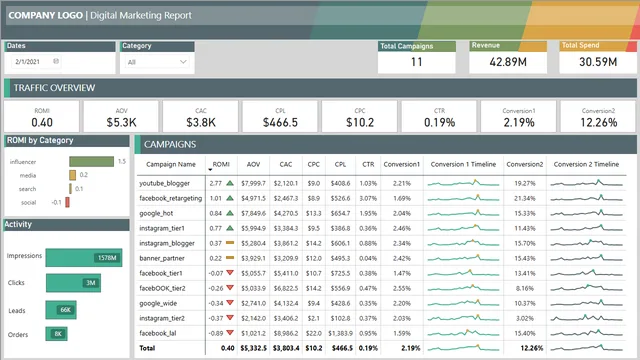The image size is (640, 360).
Task: Click red down arrow for facebook_lal
Action: click(x=230, y=333)
